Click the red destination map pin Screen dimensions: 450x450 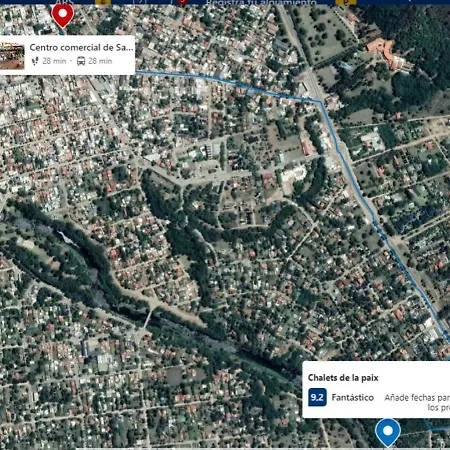[62, 15]
